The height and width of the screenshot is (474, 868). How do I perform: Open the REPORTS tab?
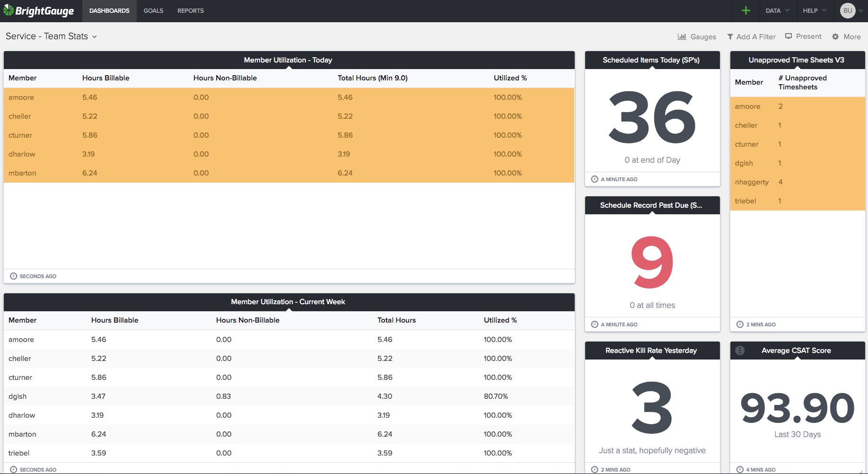pyautogui.click(x=191, y=10)
